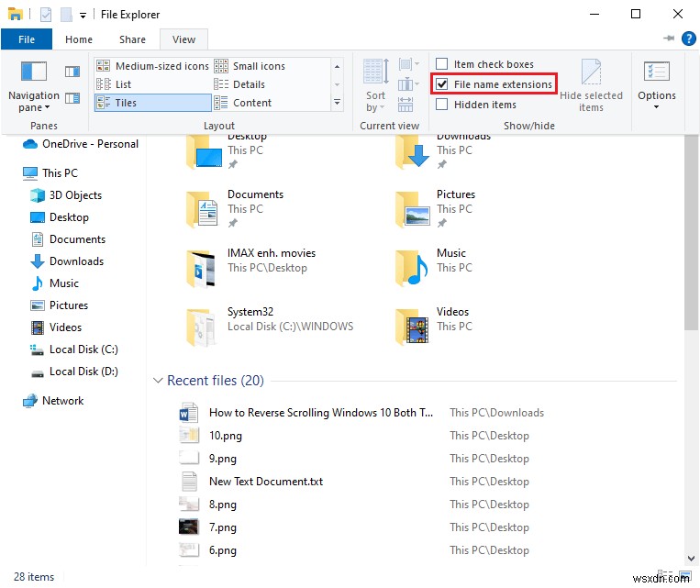This screenshot has width=700, height=588.
Task: Select recent file 6.png
Action: 222,550
